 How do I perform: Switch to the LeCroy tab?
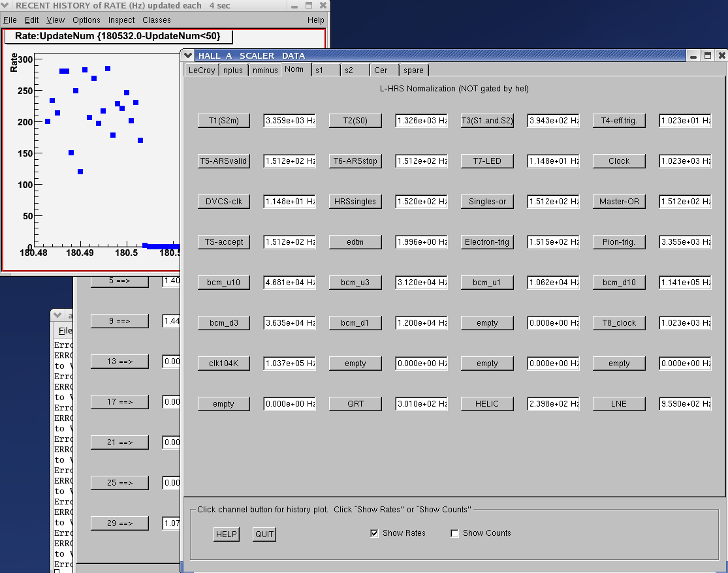tap(202, 70)
